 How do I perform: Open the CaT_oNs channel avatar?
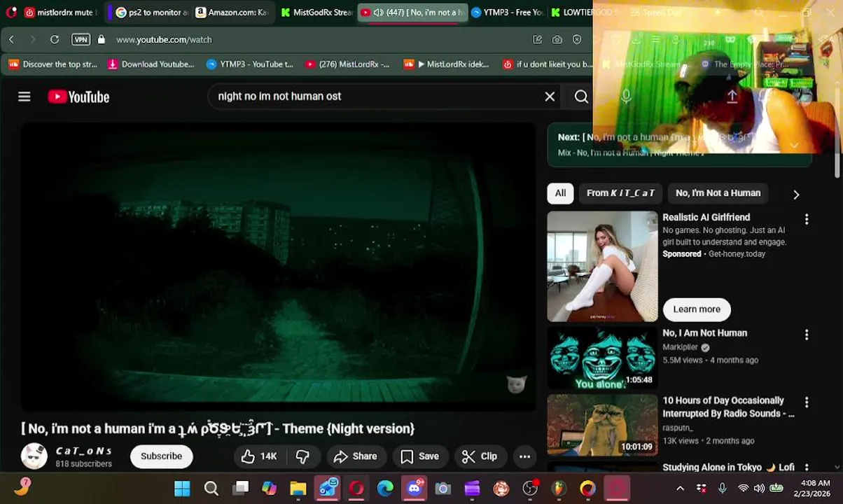(34, 456)
